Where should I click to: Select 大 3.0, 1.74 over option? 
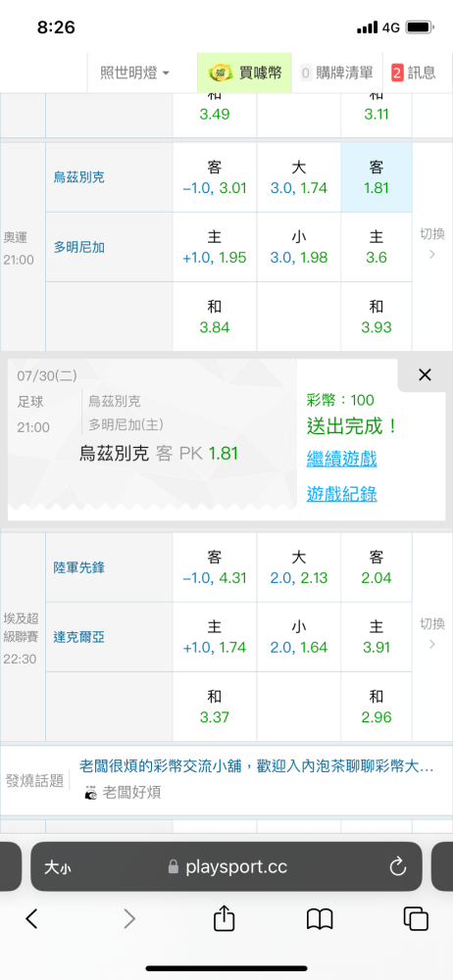(298, 177)
